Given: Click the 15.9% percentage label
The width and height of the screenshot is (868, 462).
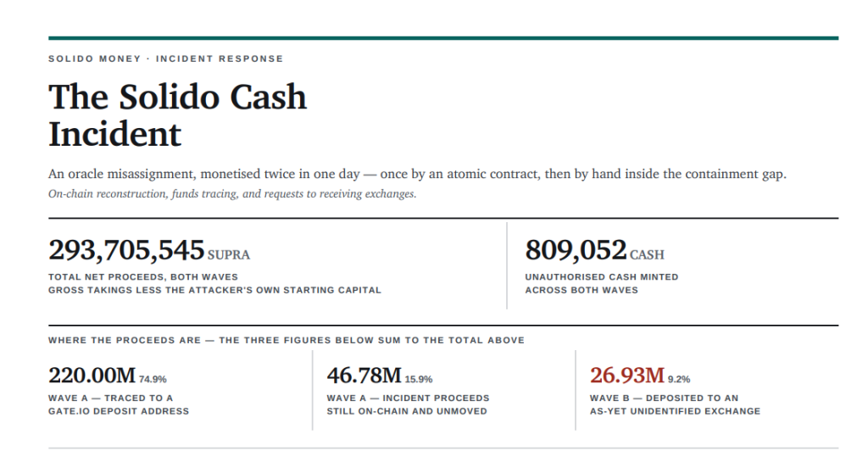Looking at the screenshot, I should (x=419, y=379).
